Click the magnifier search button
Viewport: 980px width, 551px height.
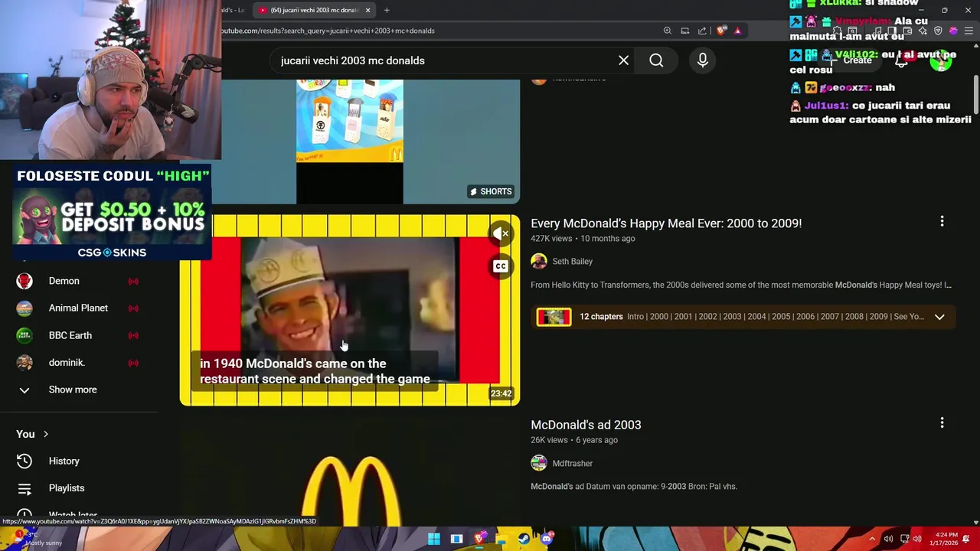(656, 60)
